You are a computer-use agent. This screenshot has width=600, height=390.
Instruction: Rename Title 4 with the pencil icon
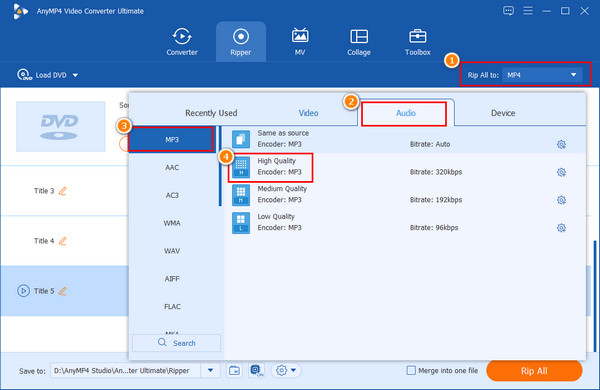[x=62, y=241]
